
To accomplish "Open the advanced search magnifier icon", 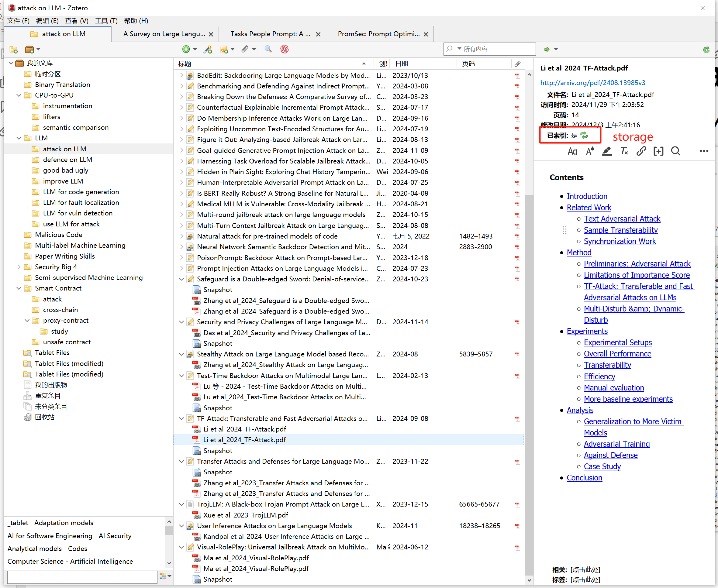I will tap(268, 50).
